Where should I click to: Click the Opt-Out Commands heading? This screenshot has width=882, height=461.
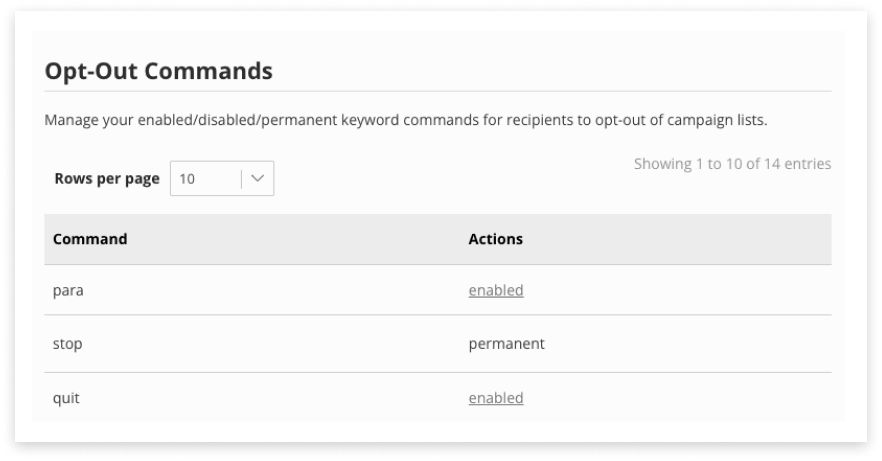click(x=159, y=72)
